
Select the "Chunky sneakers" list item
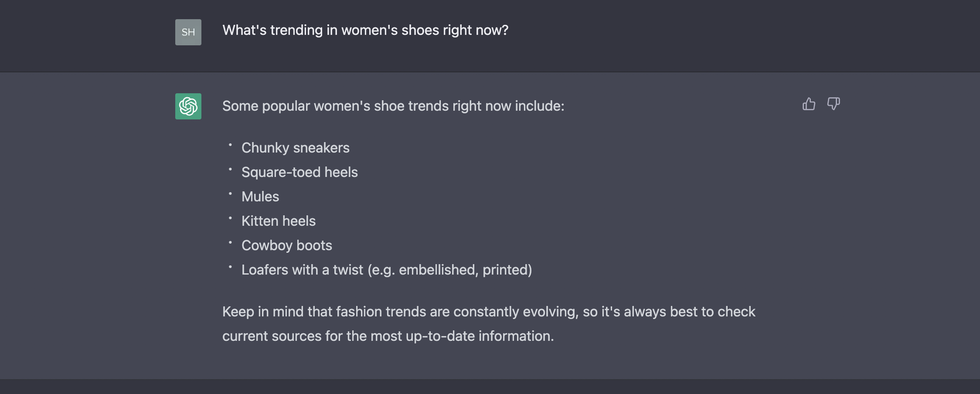coord(295,148)
